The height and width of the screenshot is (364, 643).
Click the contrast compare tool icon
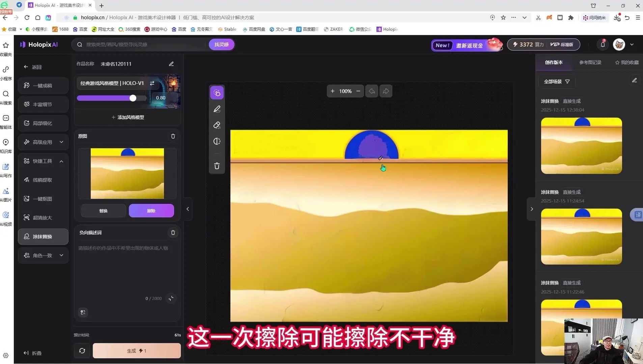pyautogui.click(x=217, y=141)
